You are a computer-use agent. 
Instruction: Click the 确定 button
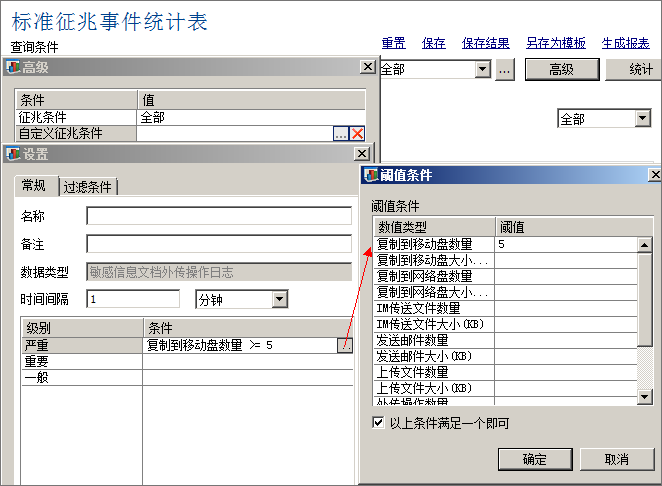pos(534,459)
